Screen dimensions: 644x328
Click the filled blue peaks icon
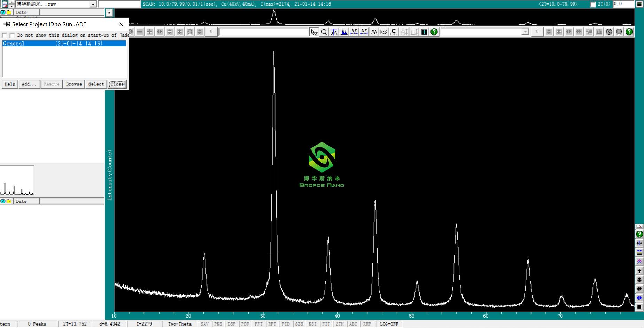pos(344,32)
